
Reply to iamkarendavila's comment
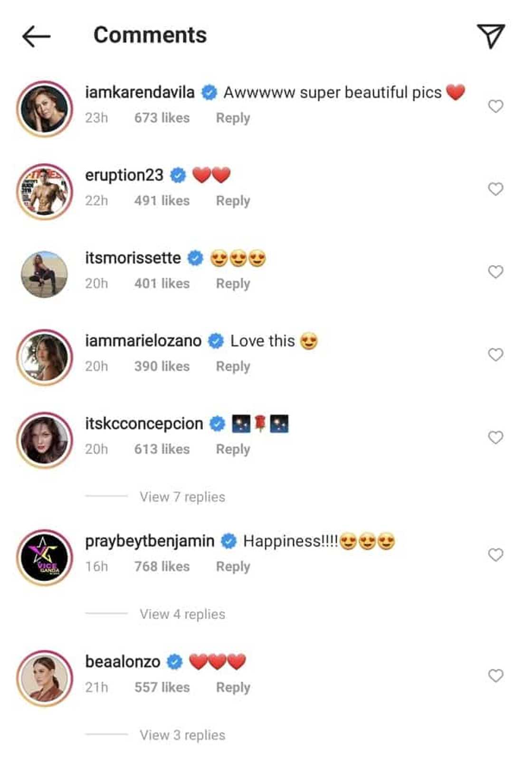tap(233, 118)
